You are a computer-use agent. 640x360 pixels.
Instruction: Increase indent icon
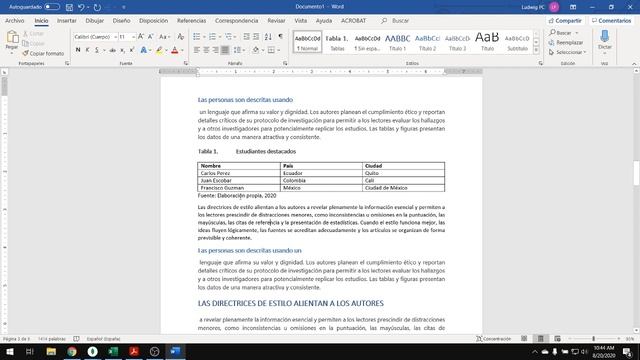(x=256, y=37)
